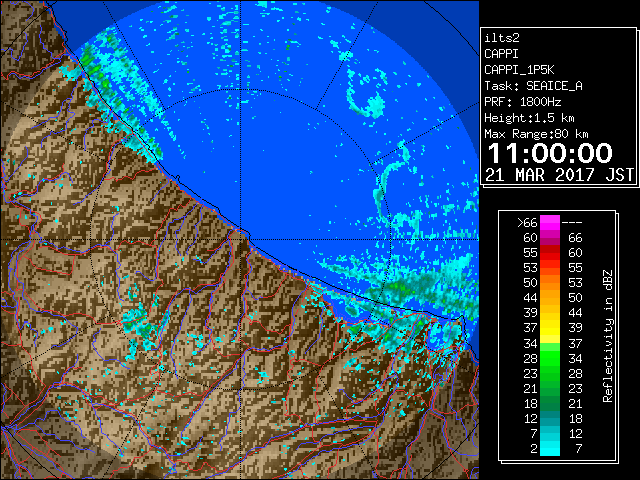Click the 'Height:1.5 km' label

coord(529,118)
